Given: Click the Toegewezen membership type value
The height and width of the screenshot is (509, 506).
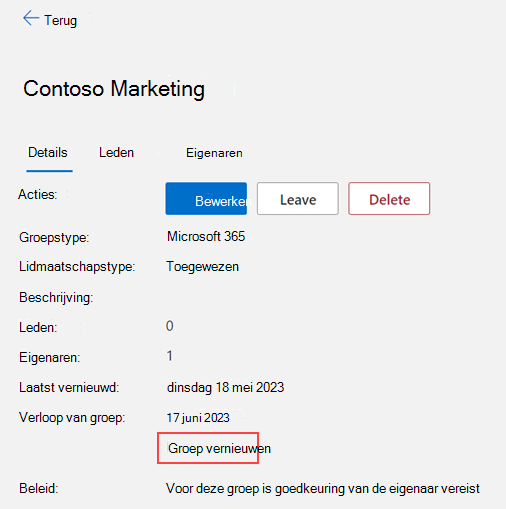Looking at the screenshot, I should 203,267.
